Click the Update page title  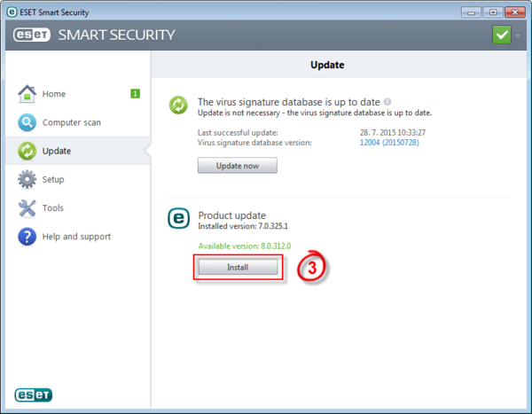tap(327, 65)
